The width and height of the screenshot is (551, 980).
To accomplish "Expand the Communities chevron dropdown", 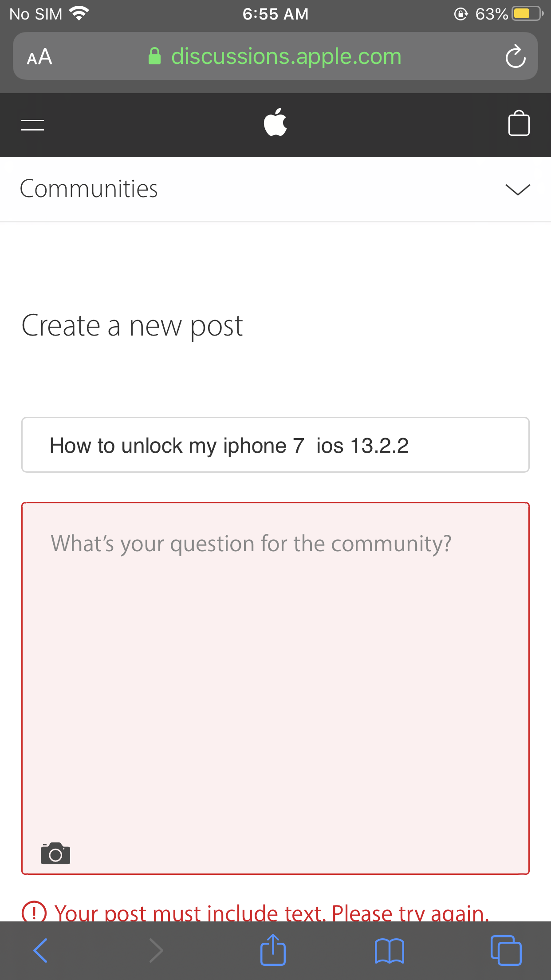I will pos(518,190).
